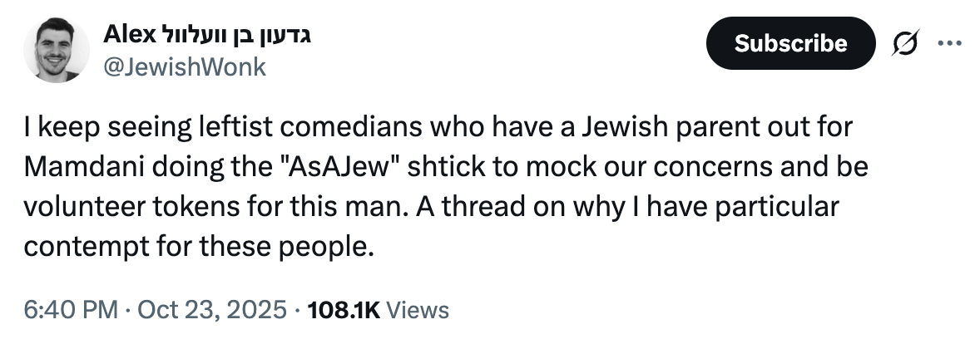980x344 pixels.
Task: Open the 108.1K view count
Action: [x=344, y=311]
